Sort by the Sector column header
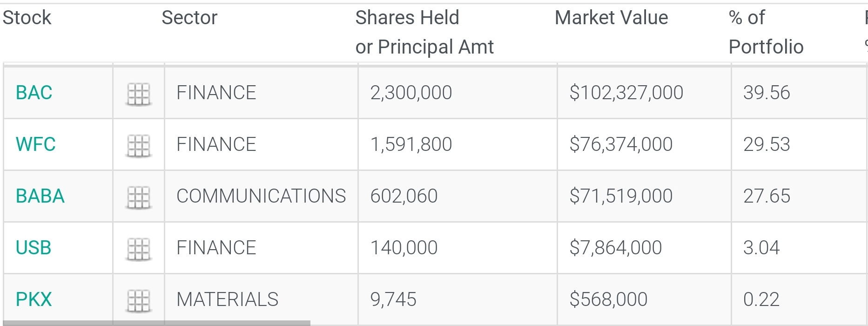The width and height of the screenshot is (868, 326). pyautogui.click(x=189, y=18)
